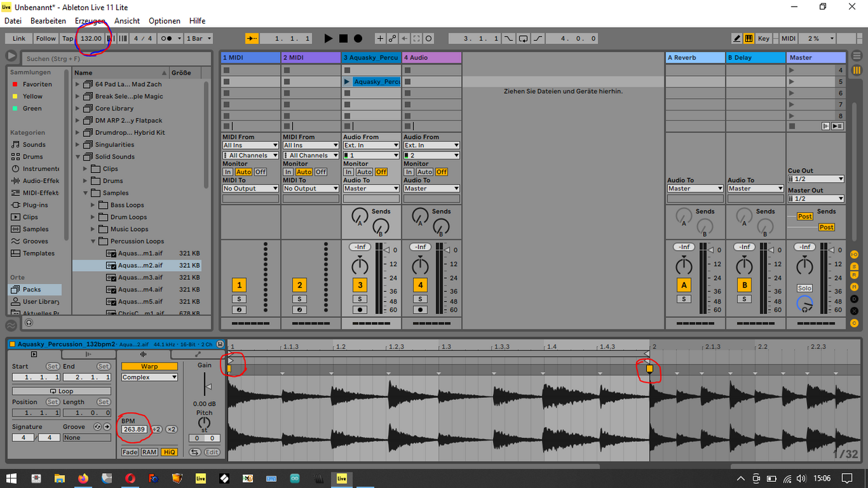868x488 pixels.
Task: Commit groove arrow button in clip view
Action: tap(106, 427)
